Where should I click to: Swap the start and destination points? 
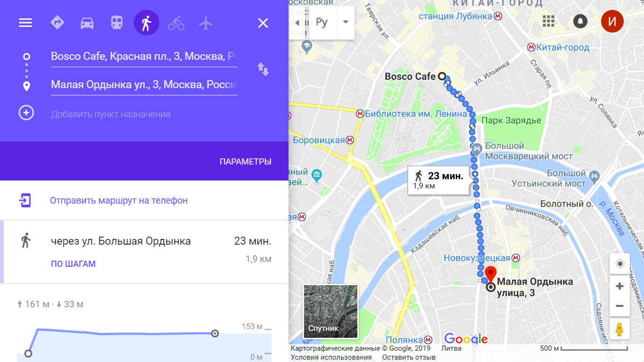point(263,69)
